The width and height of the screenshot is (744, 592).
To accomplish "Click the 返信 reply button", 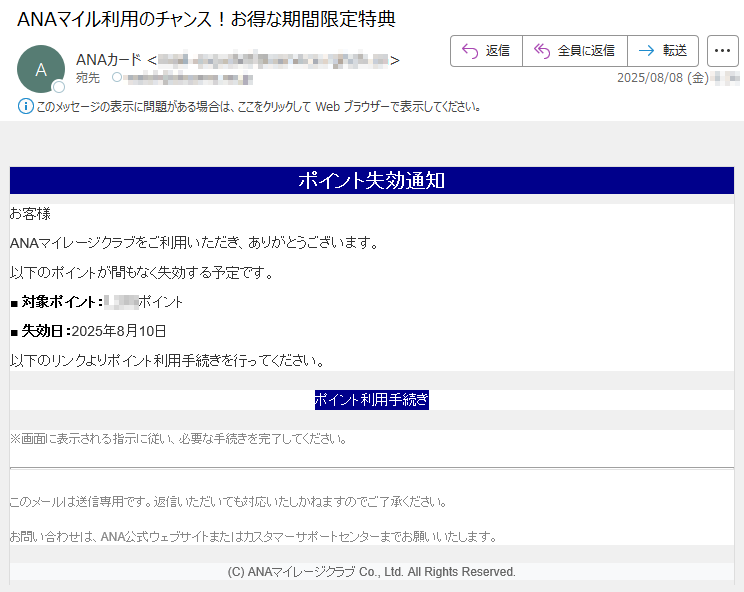I will (486, 51).
